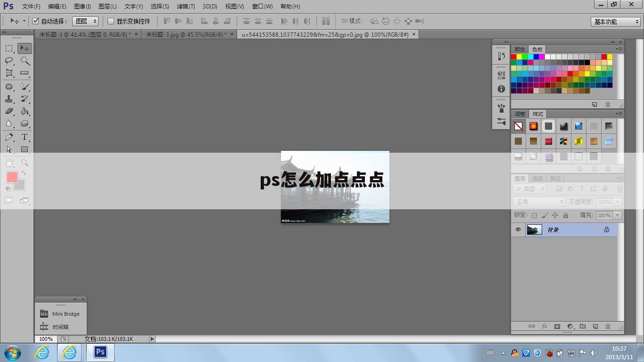Switch to the 颜色 panel tab
This screenshot has width=644, height=362.
pos(520,49)
